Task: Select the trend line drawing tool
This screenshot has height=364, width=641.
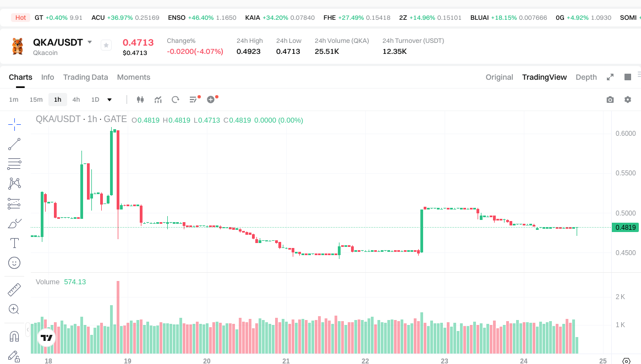Action: (x=14, y=144)
